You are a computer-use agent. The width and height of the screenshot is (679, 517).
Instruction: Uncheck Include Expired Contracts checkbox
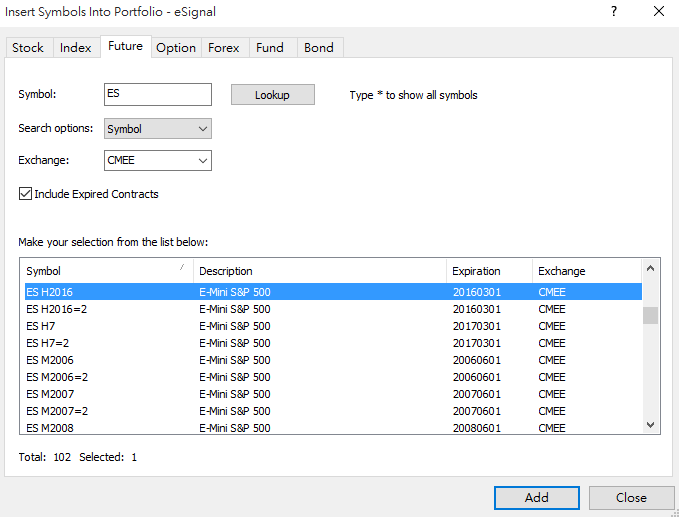tap(25, 194)
